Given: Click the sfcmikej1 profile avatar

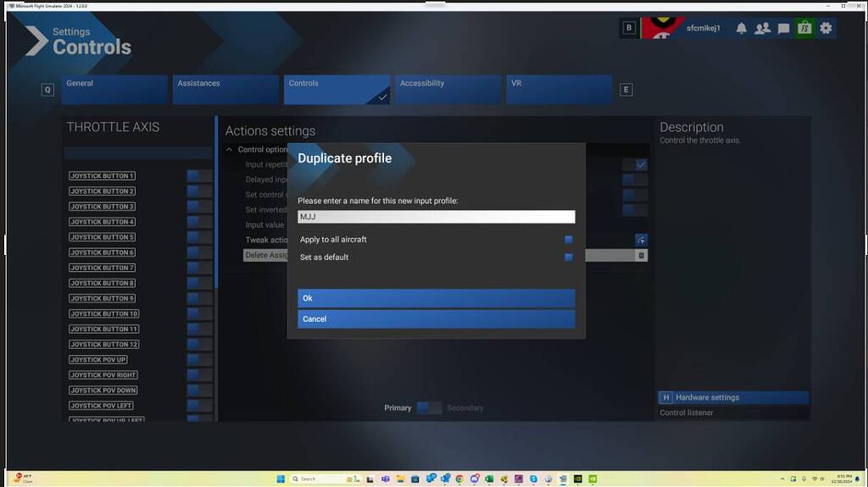Looking at the screenshot, I should pos(661,28).
